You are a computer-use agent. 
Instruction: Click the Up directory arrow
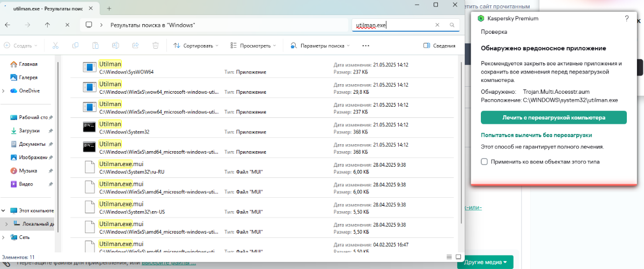tap(47, 25)
